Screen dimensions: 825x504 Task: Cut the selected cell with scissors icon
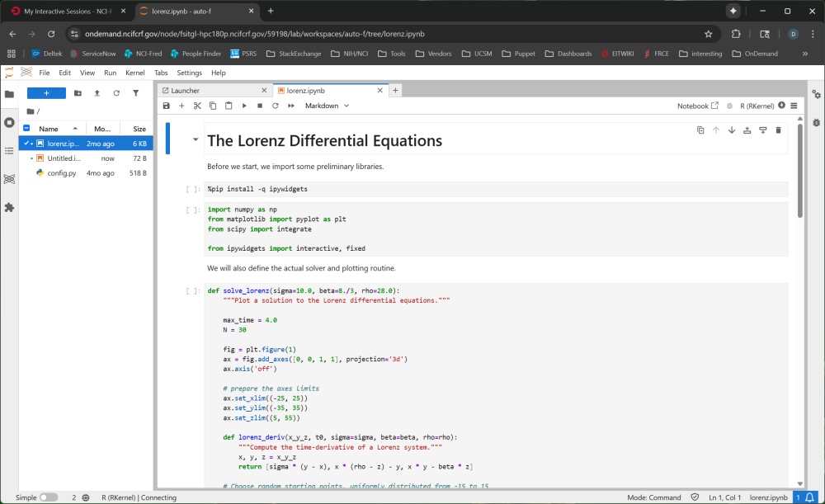pos(197,106)
